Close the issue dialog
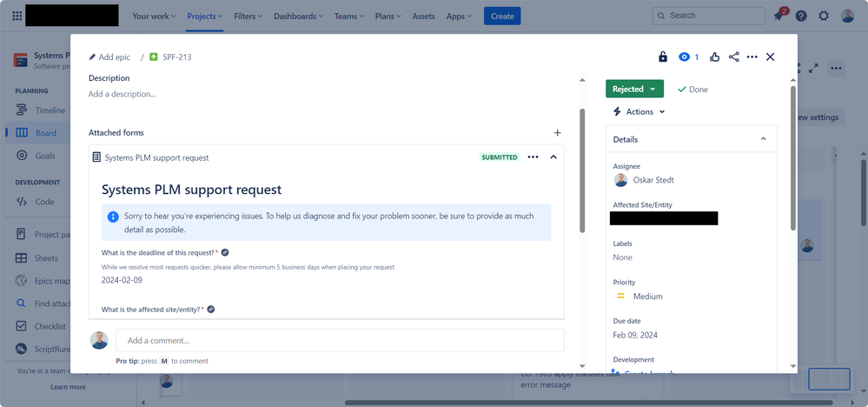Image resolution: width=868 pixels, height=407 pixels. pyautogui.click(x=770, y=57)
